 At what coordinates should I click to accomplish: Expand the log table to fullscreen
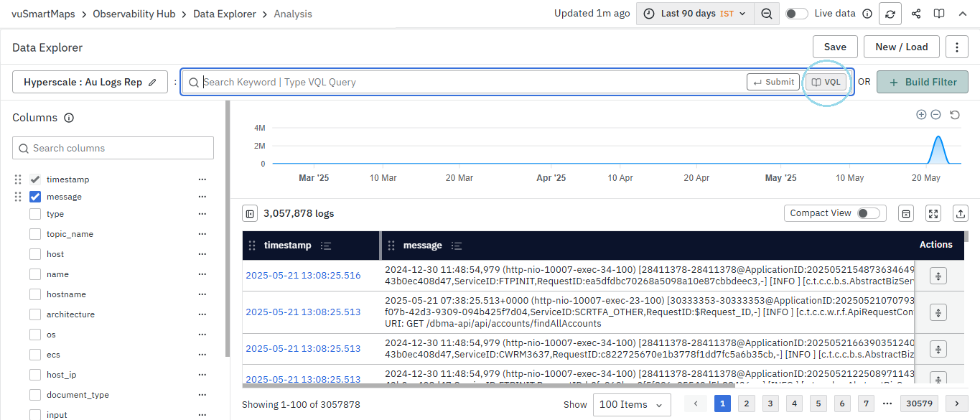(933, 213)
